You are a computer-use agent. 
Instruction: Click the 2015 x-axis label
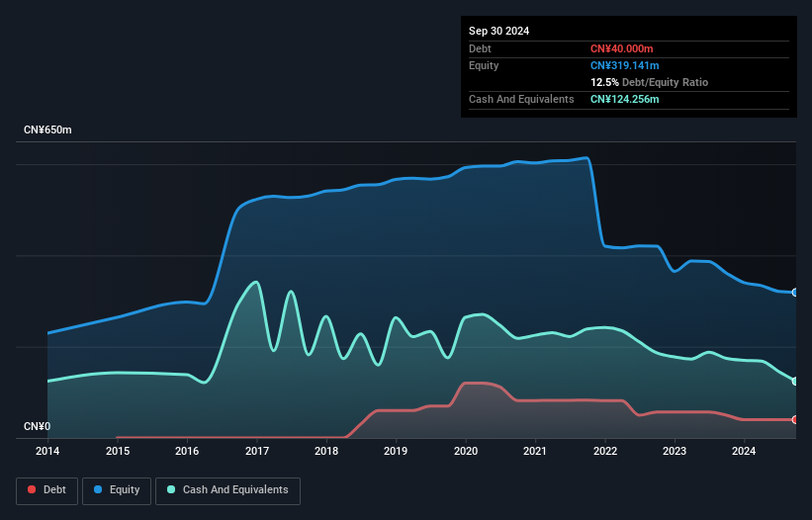point(118,451)
